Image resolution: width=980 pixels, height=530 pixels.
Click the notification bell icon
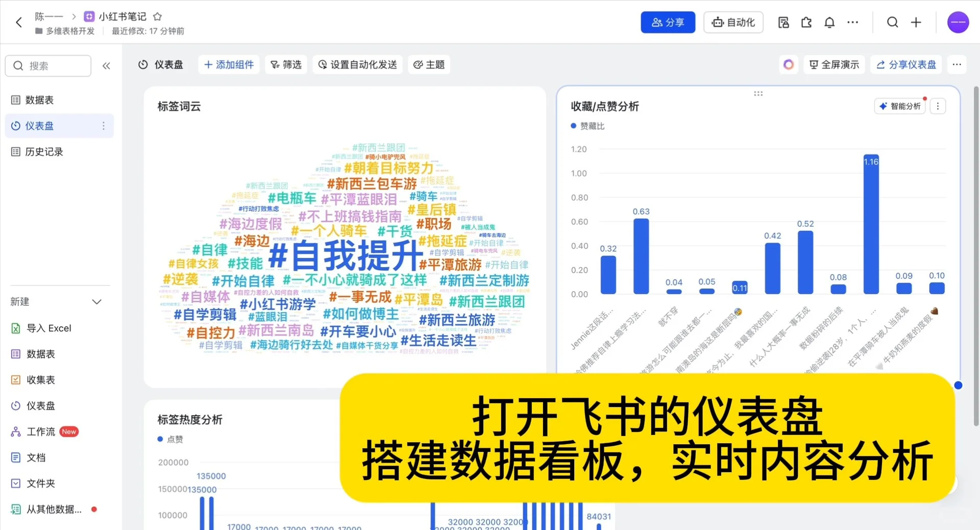[829, 22]
